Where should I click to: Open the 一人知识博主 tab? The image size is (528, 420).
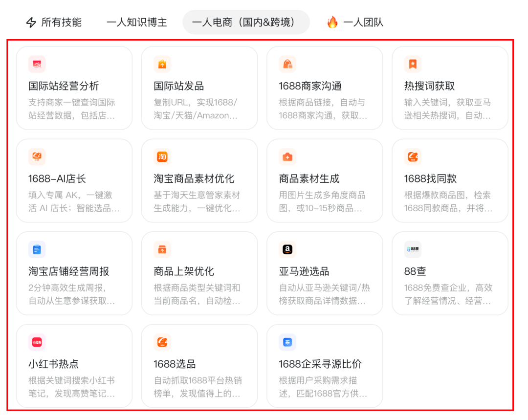[136, 22]
